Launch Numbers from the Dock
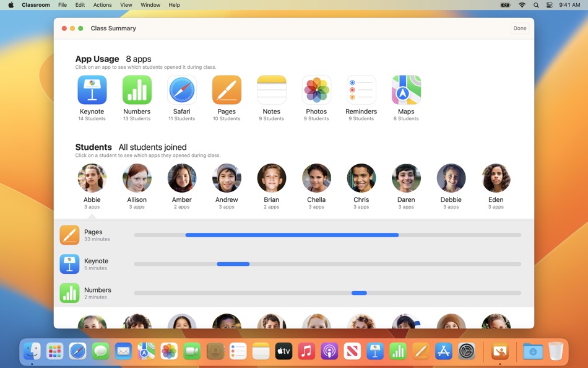 (x=398, y=351)
